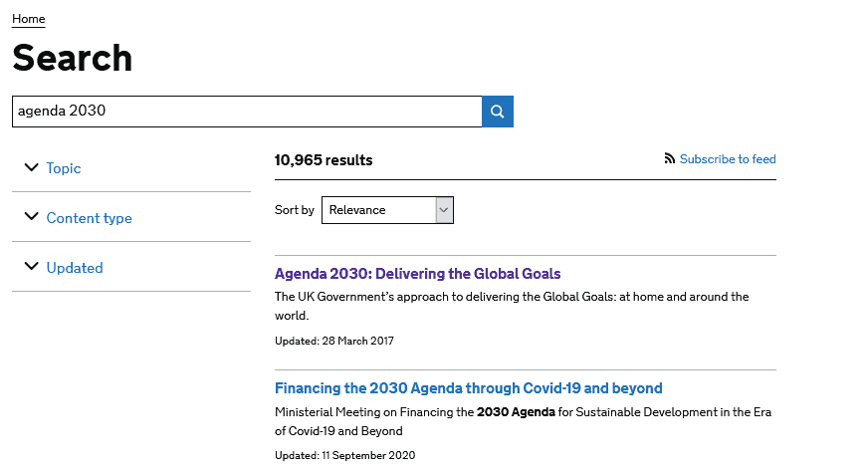868x474 pixels.
Task: Click the 10,965 results count text
Action: (x=324, y=160)
